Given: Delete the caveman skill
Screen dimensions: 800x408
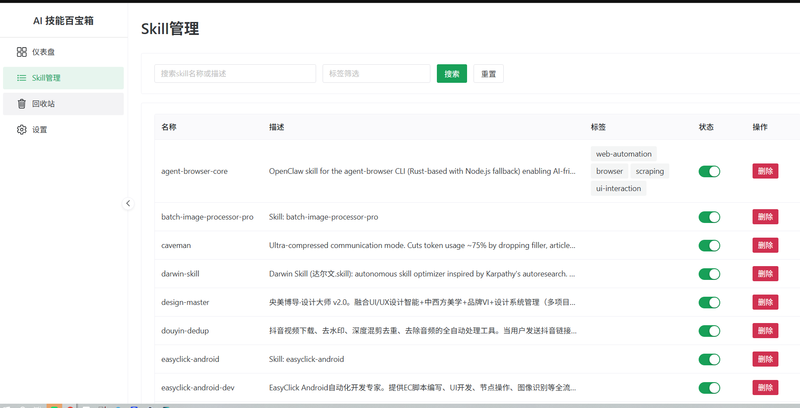Looking at the screenshot, I should pyautogui.click(x=765, y=245).
